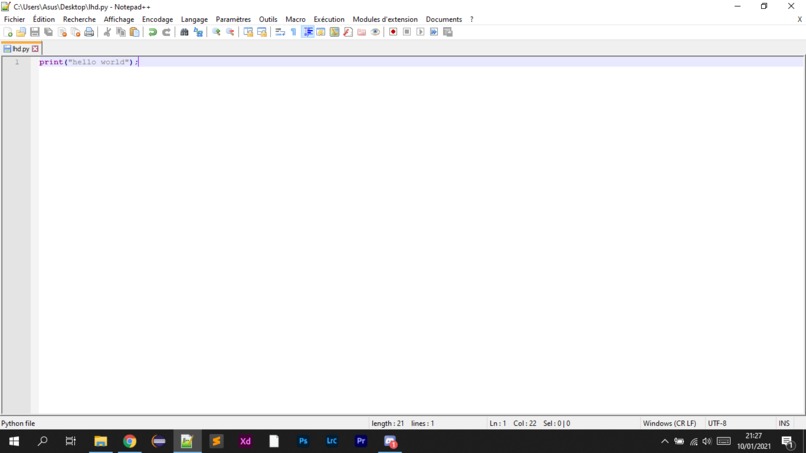This screenshot has height=453, width=806.
Task: Stop macro recording toolbar icon
Action: pos(407,32)
